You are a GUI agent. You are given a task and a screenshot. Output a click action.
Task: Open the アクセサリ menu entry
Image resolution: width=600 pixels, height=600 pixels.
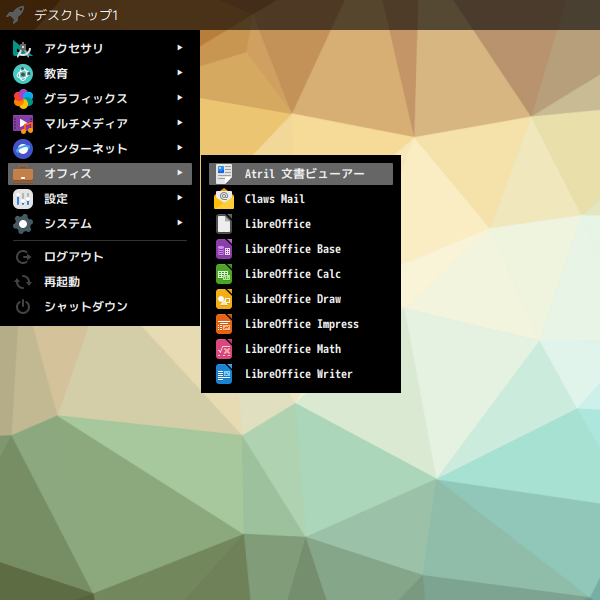100,49
